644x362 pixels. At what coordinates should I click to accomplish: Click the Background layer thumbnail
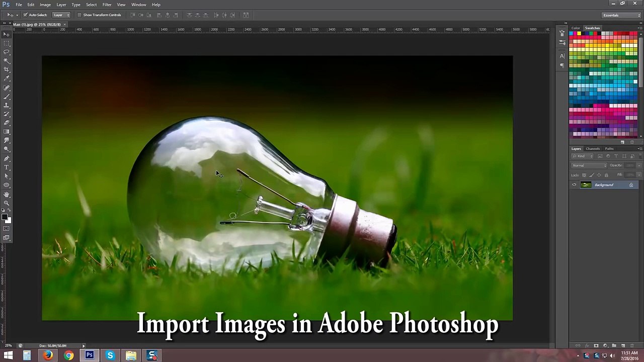coord(586,185)
